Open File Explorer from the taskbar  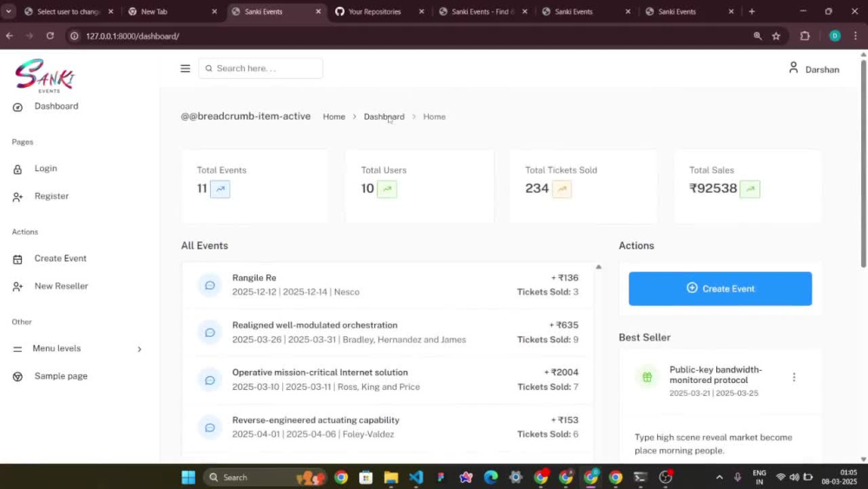[x=391, y=478]
